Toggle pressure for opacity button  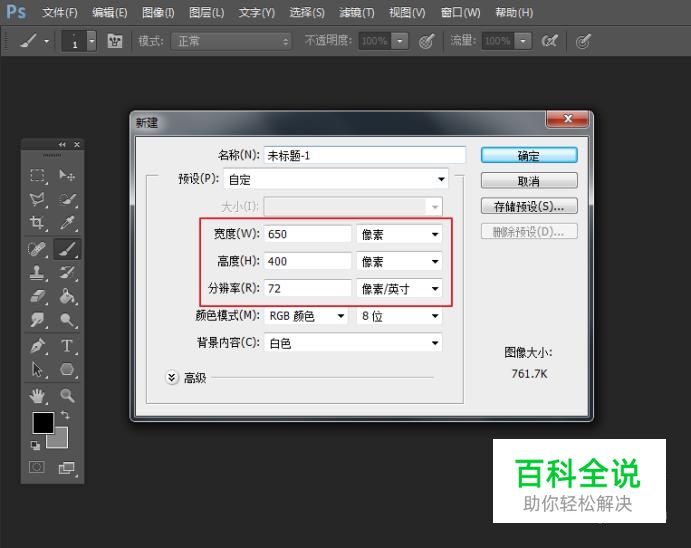tap(427, 41)
